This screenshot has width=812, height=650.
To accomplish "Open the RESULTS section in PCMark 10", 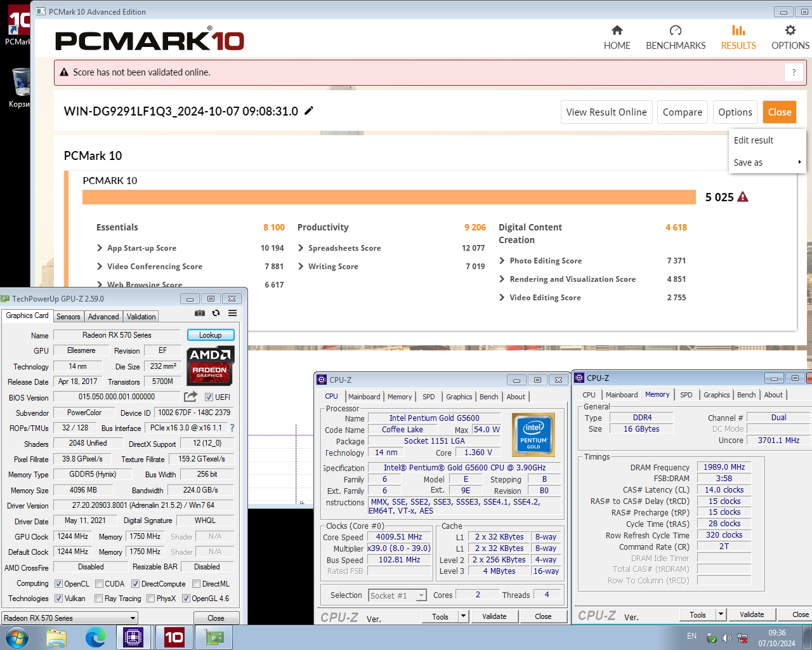I will pyautogui.click(x=738, y=37).
